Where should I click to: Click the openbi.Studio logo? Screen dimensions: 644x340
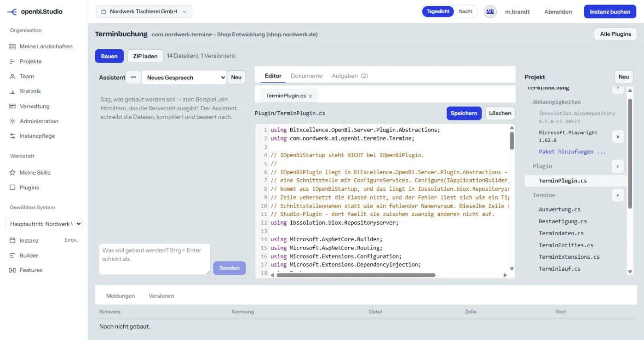click(x=35, y=11)
